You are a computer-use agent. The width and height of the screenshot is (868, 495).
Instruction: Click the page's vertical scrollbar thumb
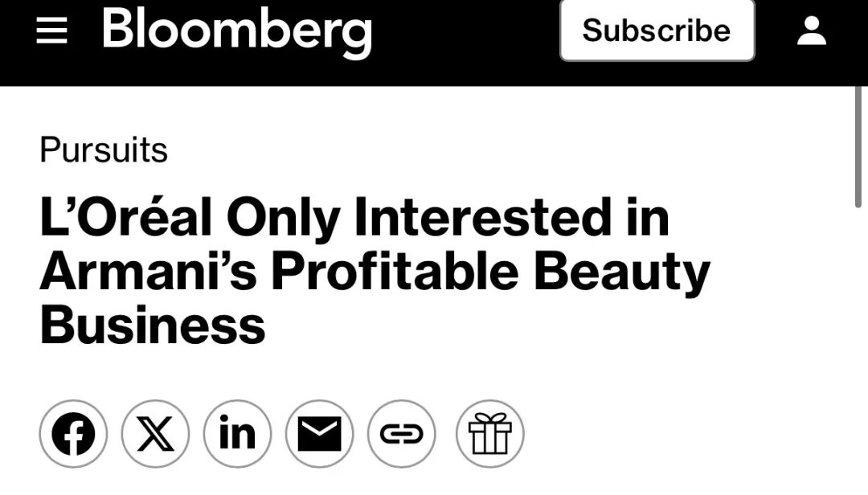(858, 147)
